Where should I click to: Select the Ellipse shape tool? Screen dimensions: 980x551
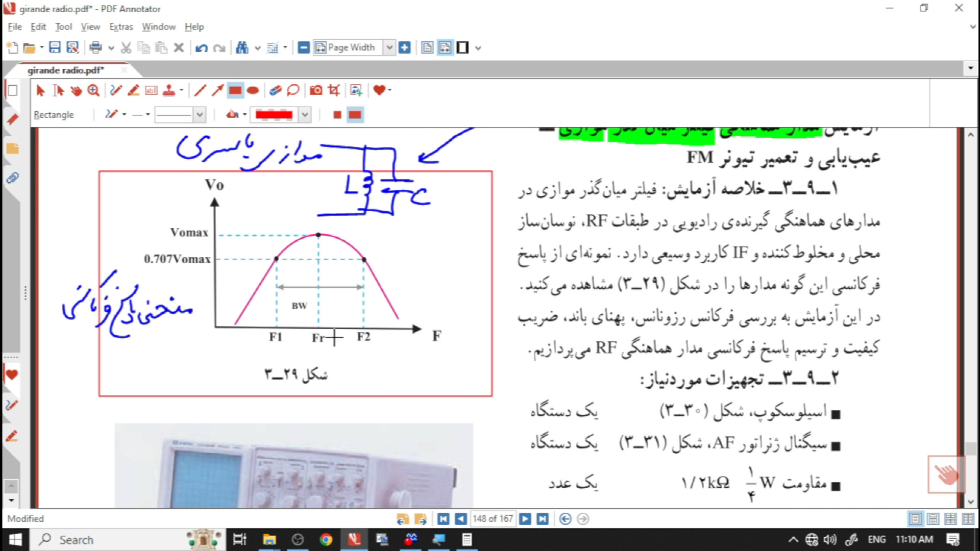click(253, 90)
